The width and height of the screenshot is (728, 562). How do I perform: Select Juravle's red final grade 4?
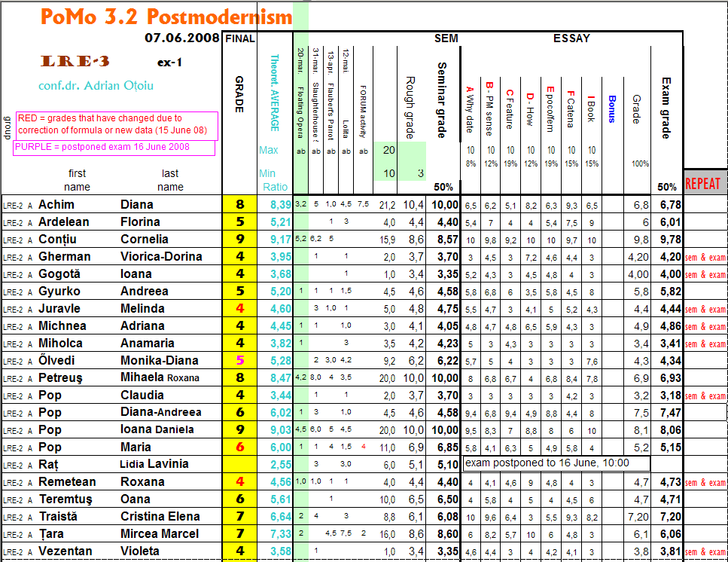pyautogui.click(x=239, y=308)
